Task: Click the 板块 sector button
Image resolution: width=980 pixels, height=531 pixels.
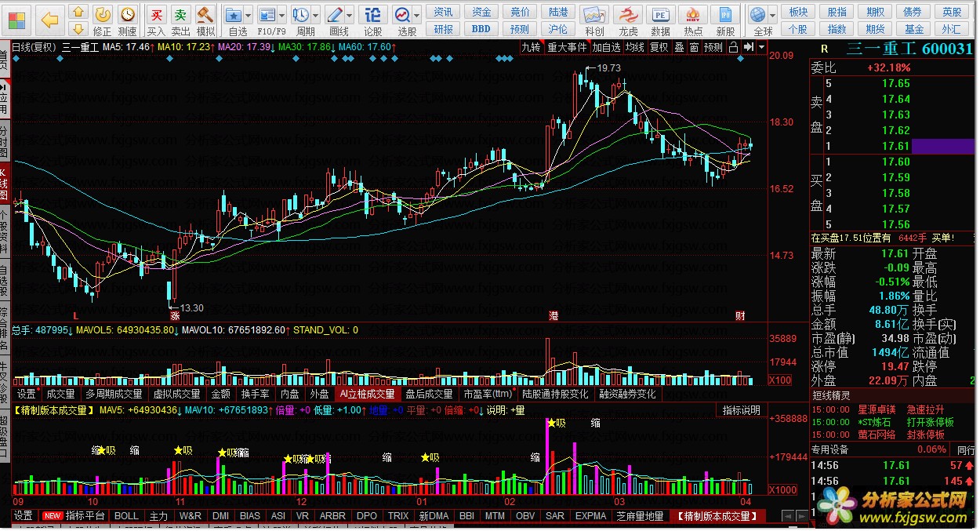Action: 798,12
